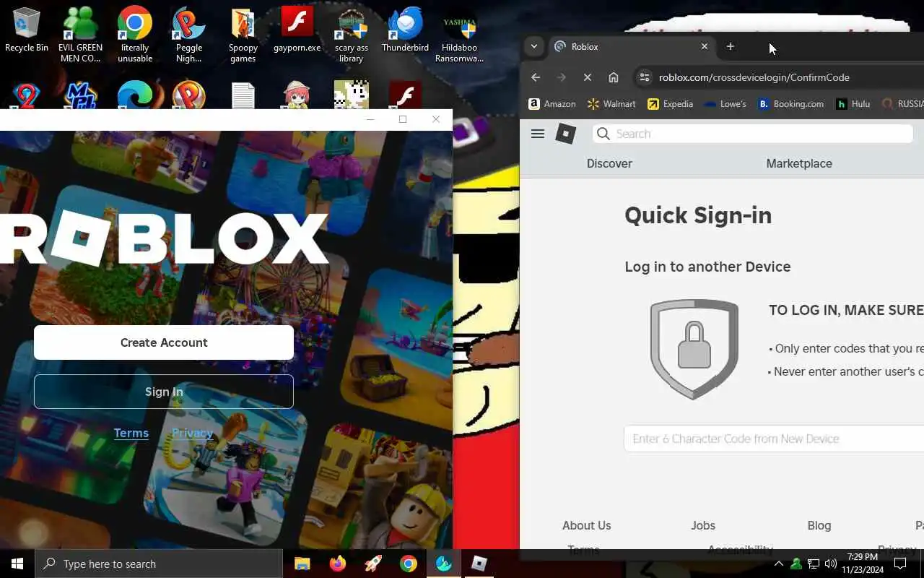The width and height of the screenshot is (924, 578).
Task: Show hidden system tray icons
Action: [x=778, y=564]
